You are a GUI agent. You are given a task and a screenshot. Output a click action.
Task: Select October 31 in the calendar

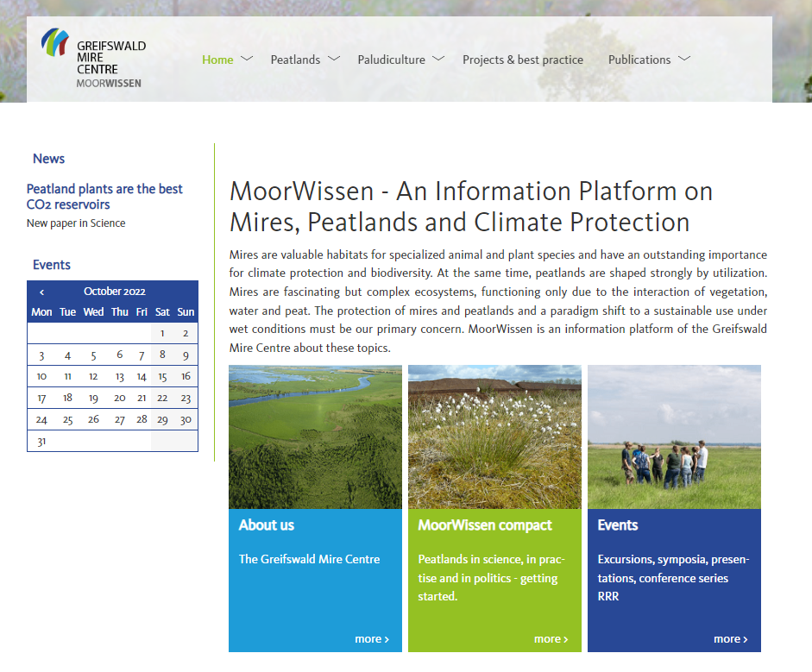(x=41, y=442)
